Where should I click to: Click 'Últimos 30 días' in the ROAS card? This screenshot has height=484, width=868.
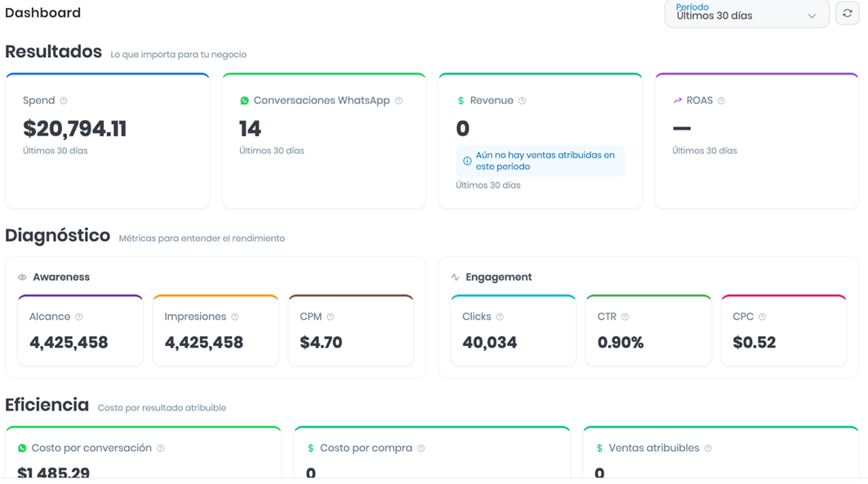704,150
